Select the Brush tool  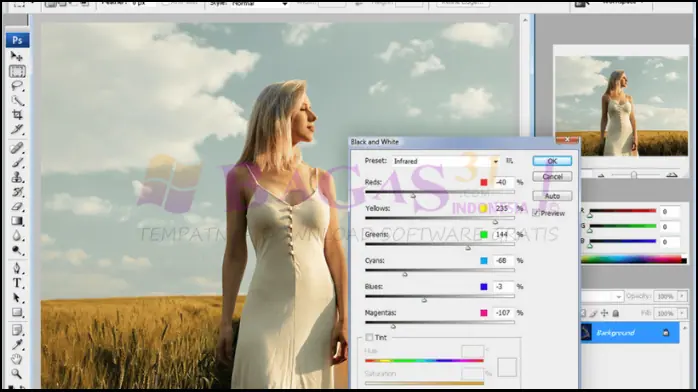click(17, 162)
